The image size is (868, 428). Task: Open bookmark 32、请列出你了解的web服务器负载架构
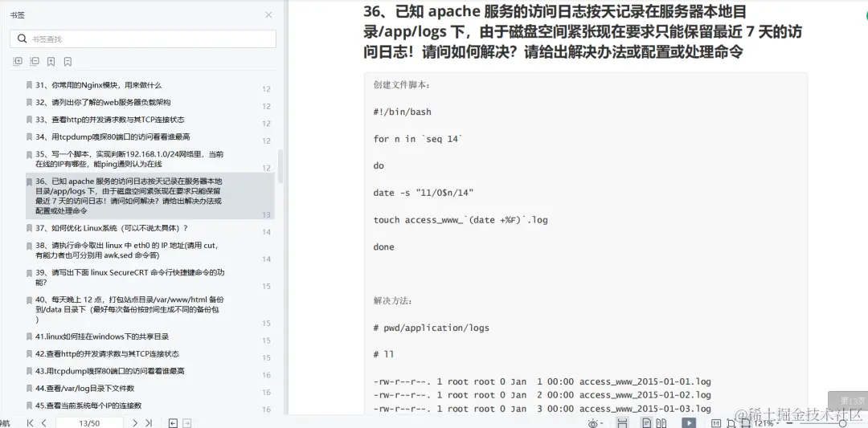[103, 102]
